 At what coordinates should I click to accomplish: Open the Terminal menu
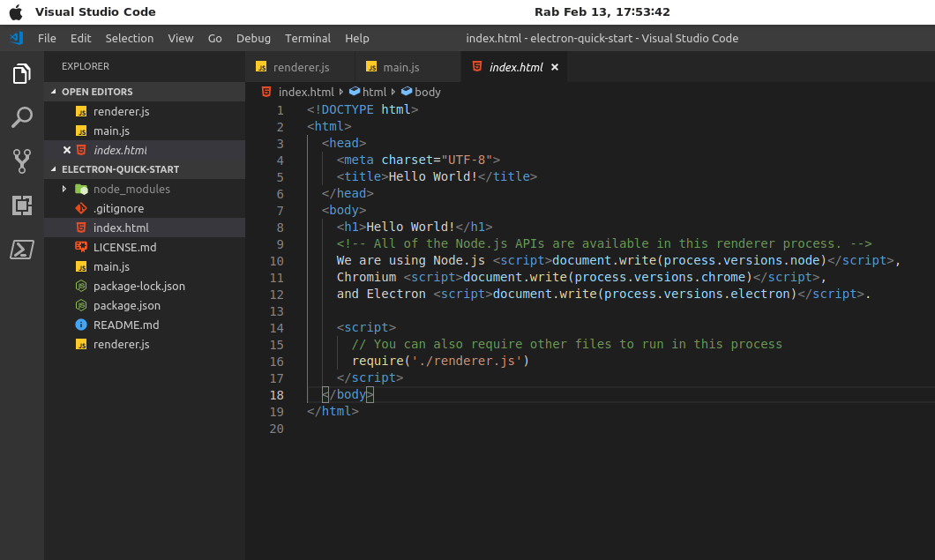coord(308,38)
